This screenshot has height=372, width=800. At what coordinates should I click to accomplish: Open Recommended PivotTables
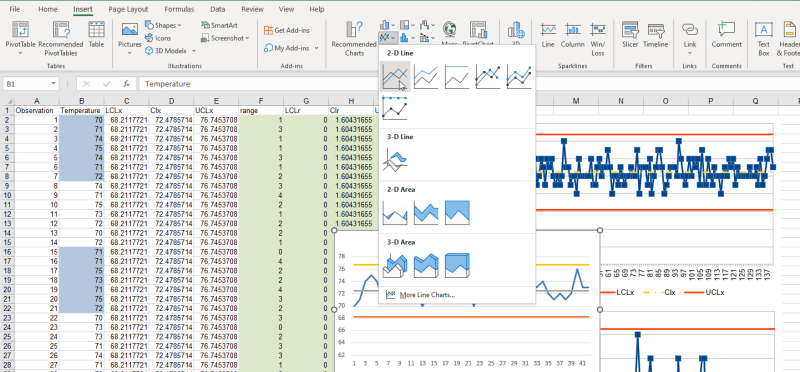[x=61, y=38]
